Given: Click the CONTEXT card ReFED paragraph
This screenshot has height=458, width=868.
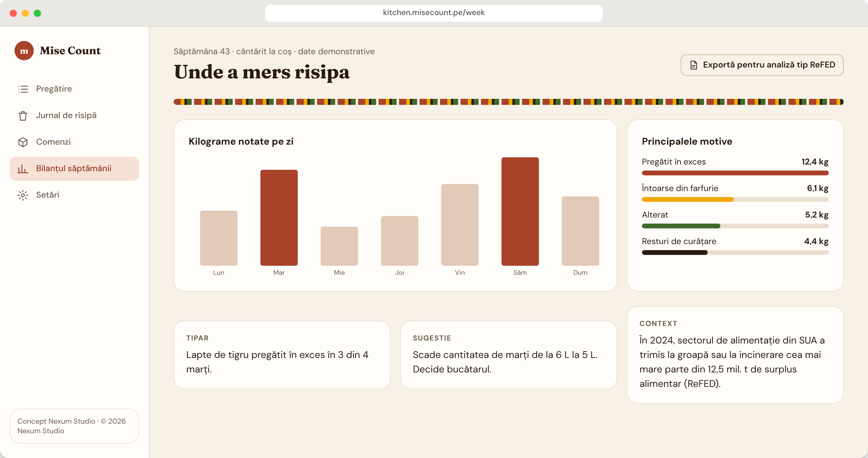Looking at the screenshot, I should 732,362.
